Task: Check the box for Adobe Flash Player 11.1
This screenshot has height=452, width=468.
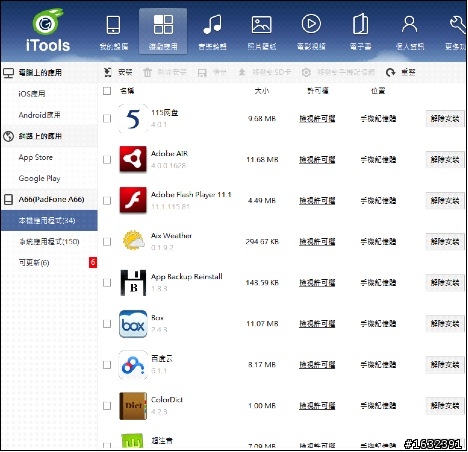Action: 107,200
